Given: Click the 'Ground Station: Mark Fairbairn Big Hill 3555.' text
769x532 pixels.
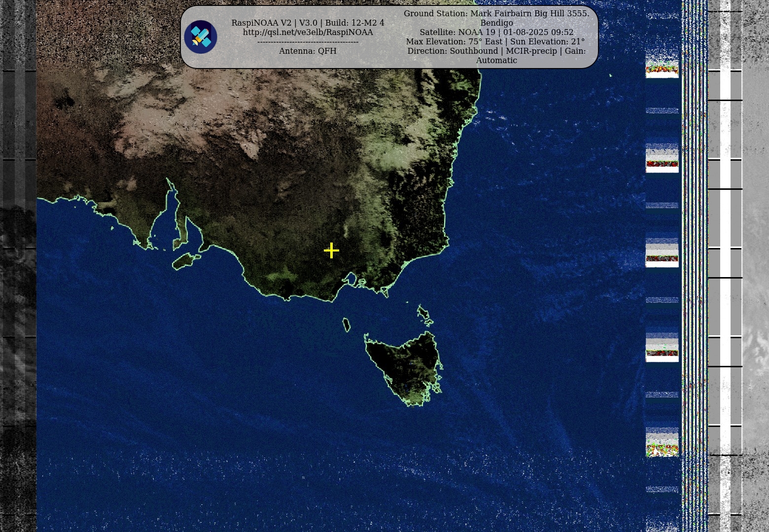Looking at the screenshot, I should [x=496, y=13].
